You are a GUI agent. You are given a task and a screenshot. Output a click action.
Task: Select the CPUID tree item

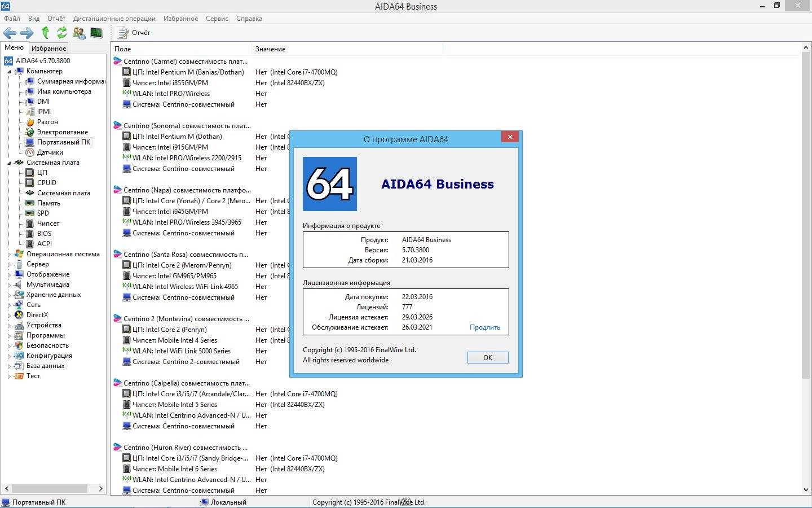[47, 183]
